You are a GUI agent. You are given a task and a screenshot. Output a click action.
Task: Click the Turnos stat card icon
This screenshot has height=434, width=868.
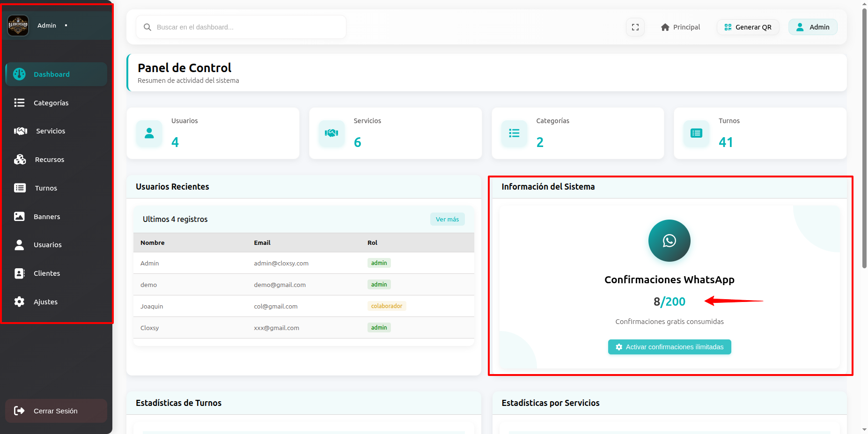coord(696,133)
